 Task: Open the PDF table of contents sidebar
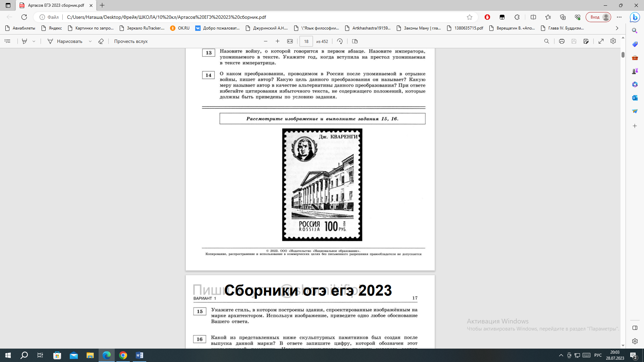pos(8,41)
